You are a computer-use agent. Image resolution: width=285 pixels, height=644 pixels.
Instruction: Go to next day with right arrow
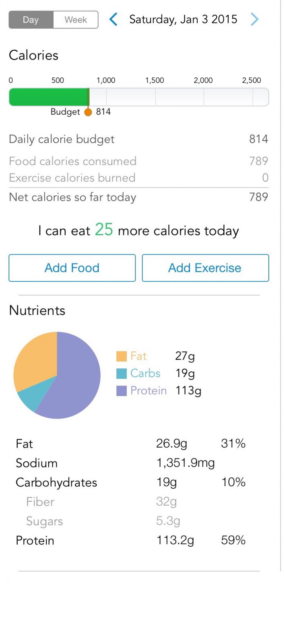pyautogui.click(x=254, y=19)
